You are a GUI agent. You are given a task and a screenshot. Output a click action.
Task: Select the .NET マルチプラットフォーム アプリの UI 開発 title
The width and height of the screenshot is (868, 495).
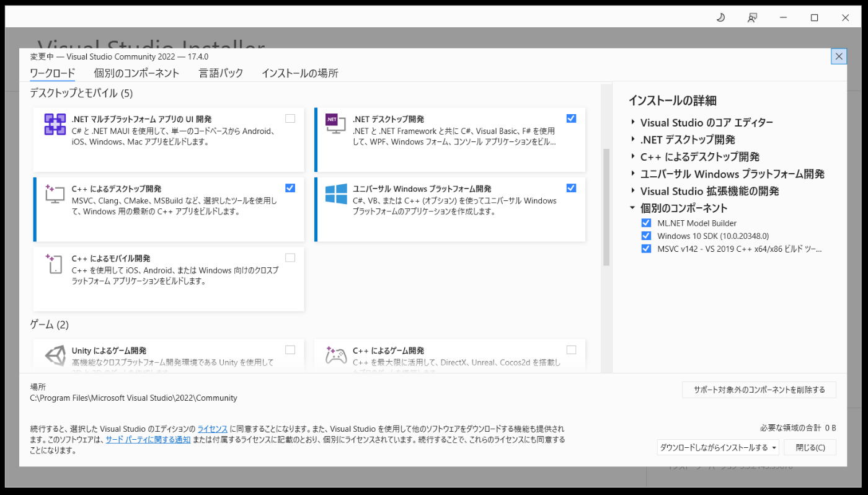click(142, 119)
